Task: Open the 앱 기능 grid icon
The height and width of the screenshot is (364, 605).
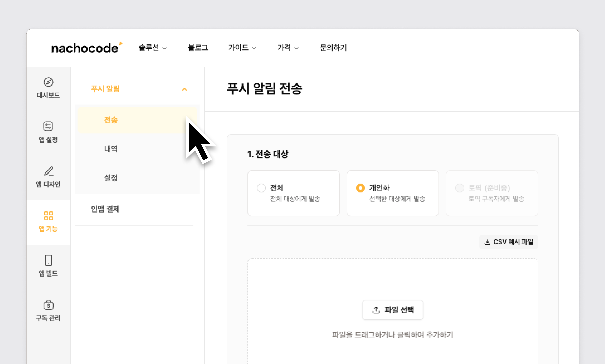Action: pos(48,216)
